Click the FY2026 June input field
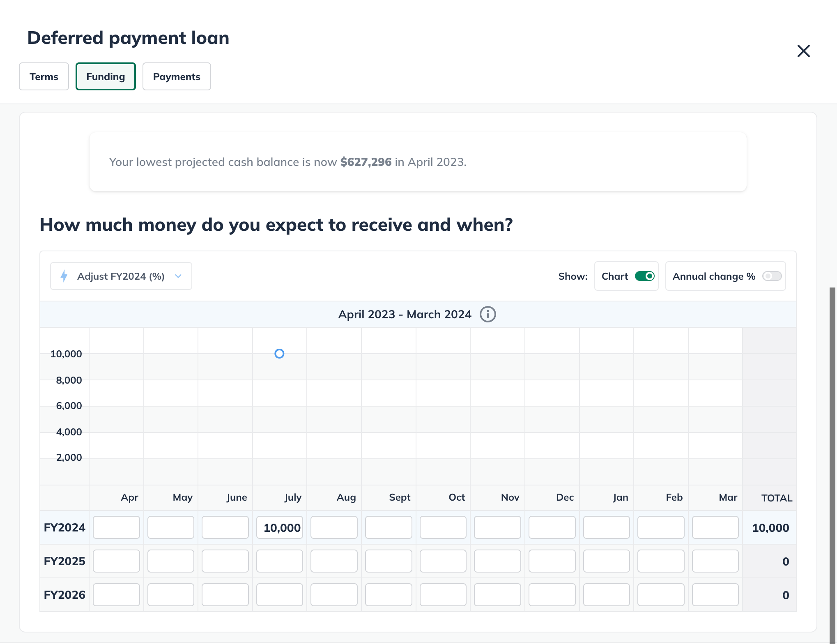 pos(225,595)
